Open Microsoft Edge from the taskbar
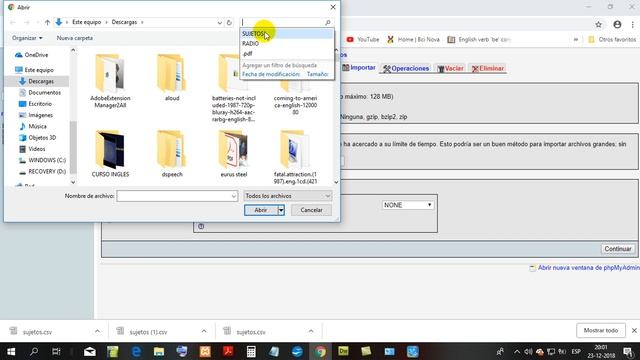Viewport: 640px width, 360px height. pos(136,351)
